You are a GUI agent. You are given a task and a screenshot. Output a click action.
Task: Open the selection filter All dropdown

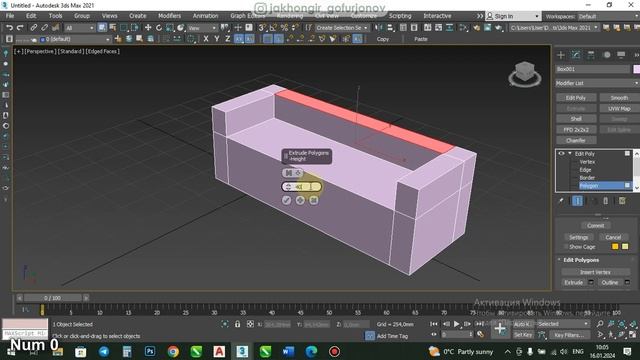point(80,28)
